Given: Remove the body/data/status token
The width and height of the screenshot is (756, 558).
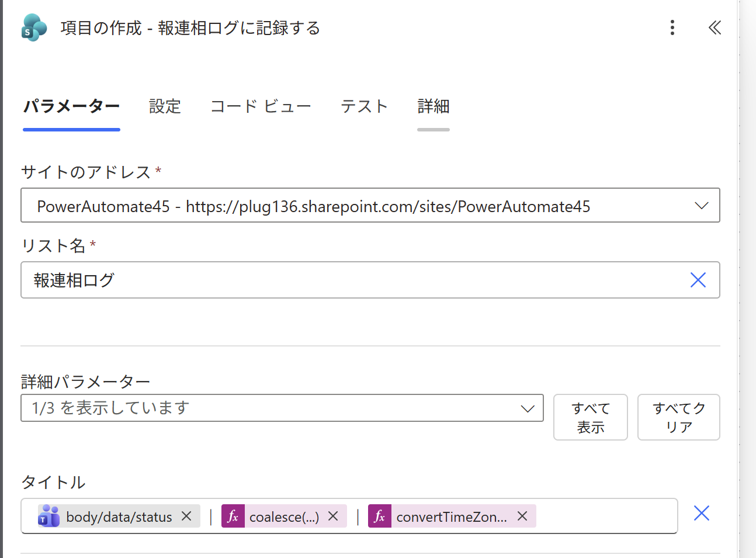Looking at the screenshot, I should pos(186,516).
